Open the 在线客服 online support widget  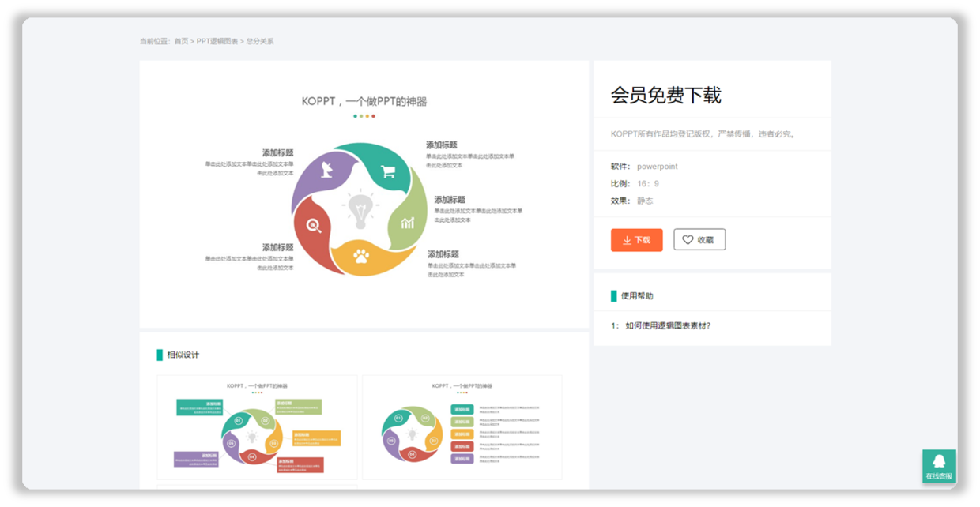(939, 466)
